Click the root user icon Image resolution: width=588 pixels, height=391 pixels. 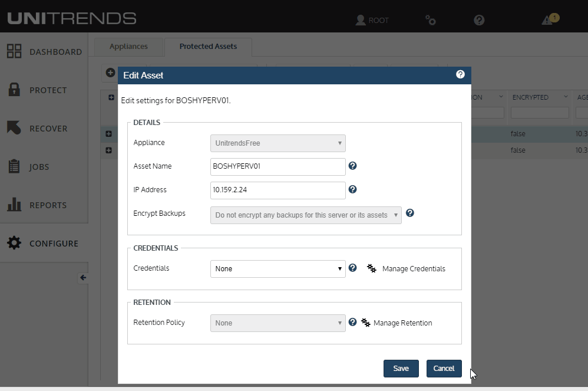point(361,20)
